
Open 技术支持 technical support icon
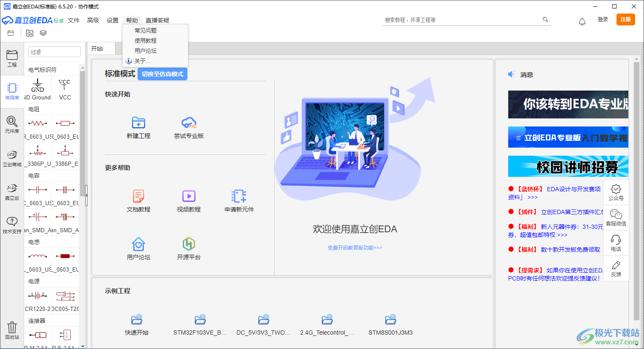(12, 225)
